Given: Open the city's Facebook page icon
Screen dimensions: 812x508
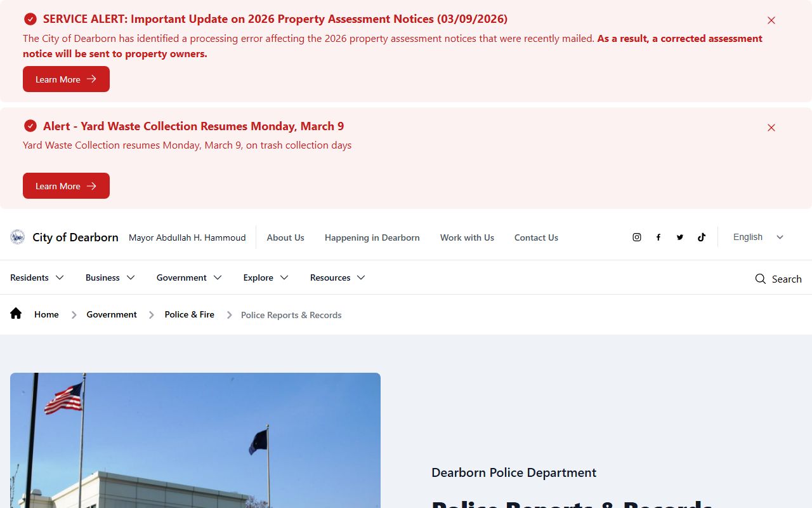Looking at the screenshot, I should pyautogui.click(x=658, y=237).
